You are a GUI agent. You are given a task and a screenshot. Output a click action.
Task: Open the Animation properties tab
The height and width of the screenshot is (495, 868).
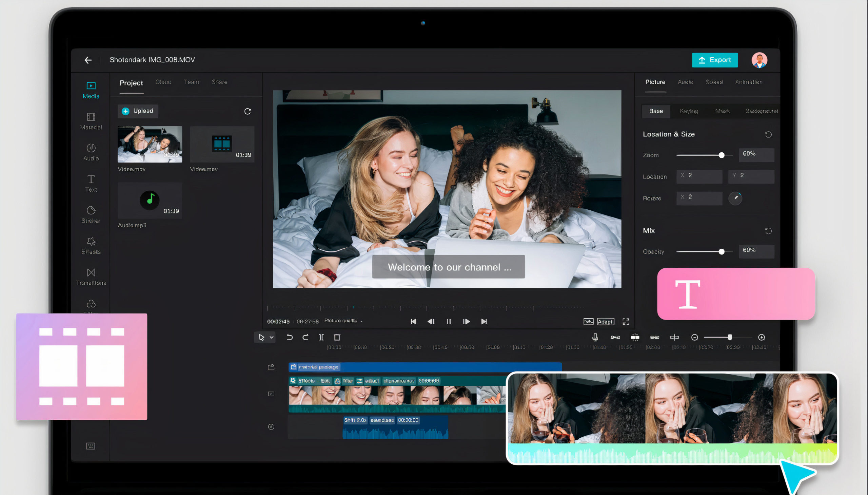[749, 82]
